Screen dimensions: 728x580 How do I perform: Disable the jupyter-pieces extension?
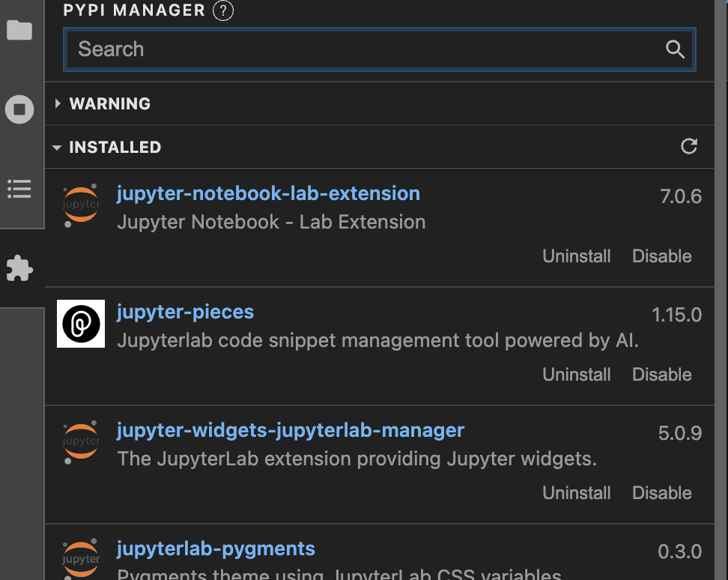point(661,374)
